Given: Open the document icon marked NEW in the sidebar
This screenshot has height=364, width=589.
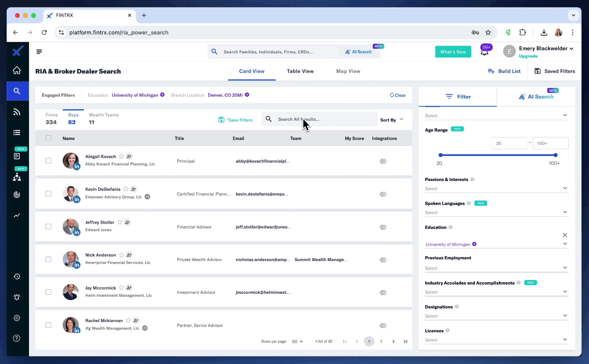Looking at the screenshot, I should tap(17, 156).
